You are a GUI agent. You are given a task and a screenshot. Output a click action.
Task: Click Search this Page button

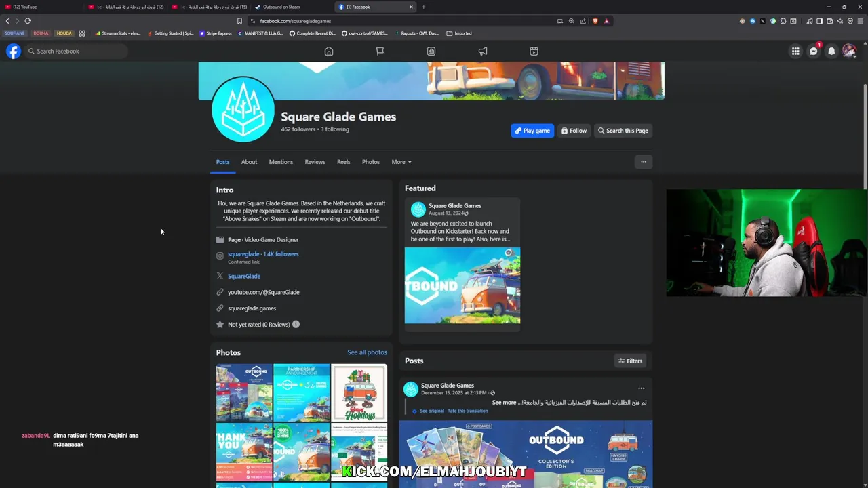623,131
